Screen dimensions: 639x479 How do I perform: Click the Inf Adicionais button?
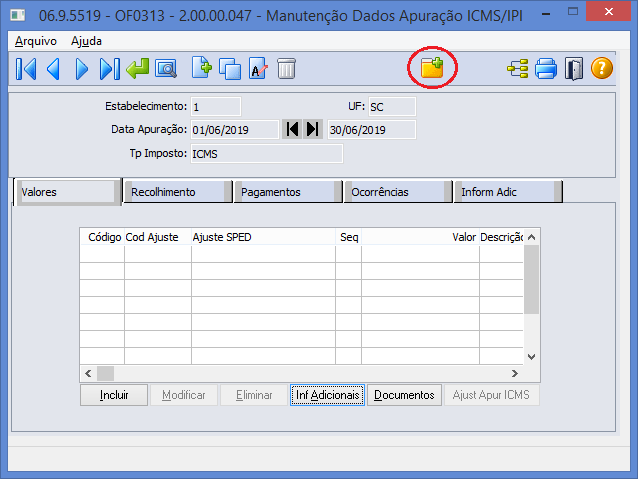click(327, 395)
